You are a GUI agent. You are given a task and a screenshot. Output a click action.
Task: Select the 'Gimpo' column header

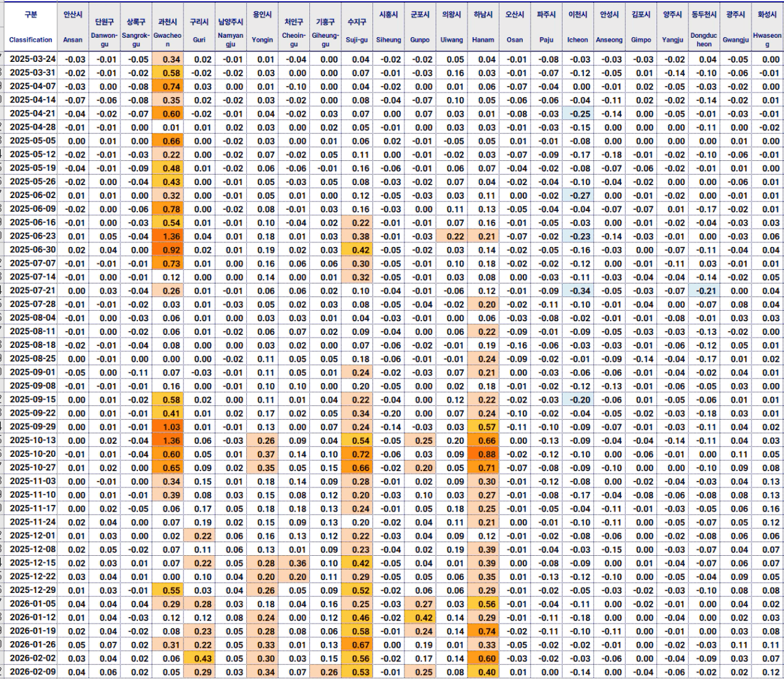pos(641,40)
